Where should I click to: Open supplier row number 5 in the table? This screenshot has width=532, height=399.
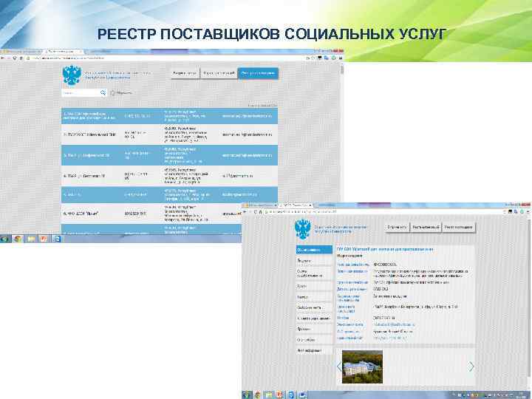point(170,195)
